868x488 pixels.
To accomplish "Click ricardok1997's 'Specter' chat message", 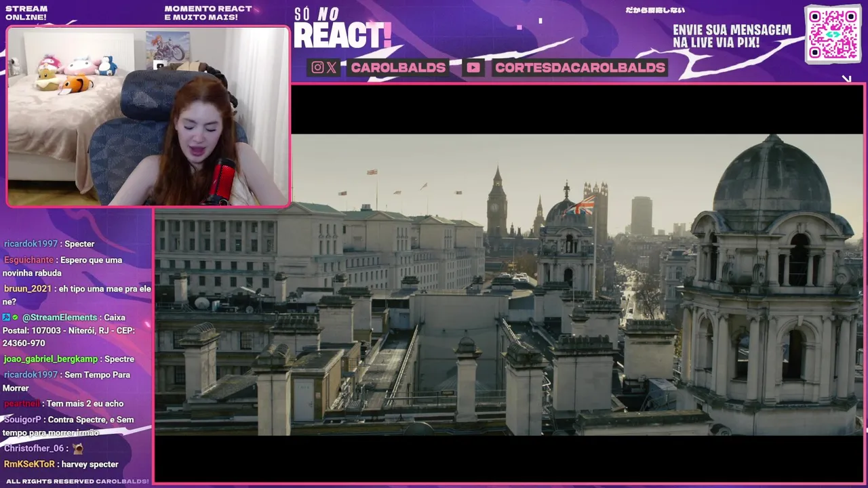I will (x=79, y=244).
